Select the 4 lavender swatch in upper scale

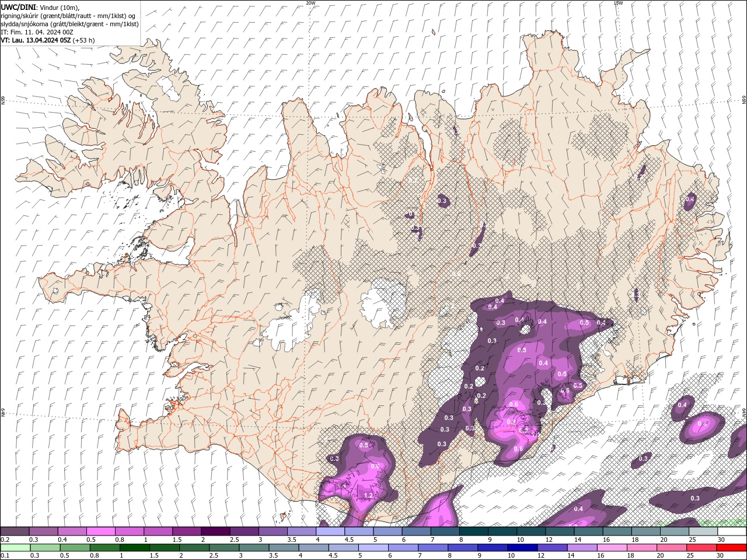[x=329, y=531]
